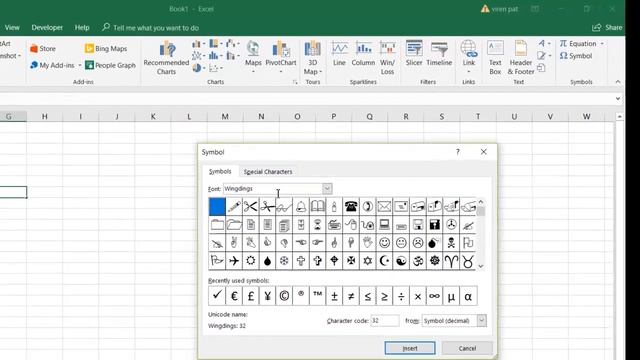Open the 'from' Symbol (decimal) dropdown
Viewport: 640px width, 360px height.
point(482,320)
